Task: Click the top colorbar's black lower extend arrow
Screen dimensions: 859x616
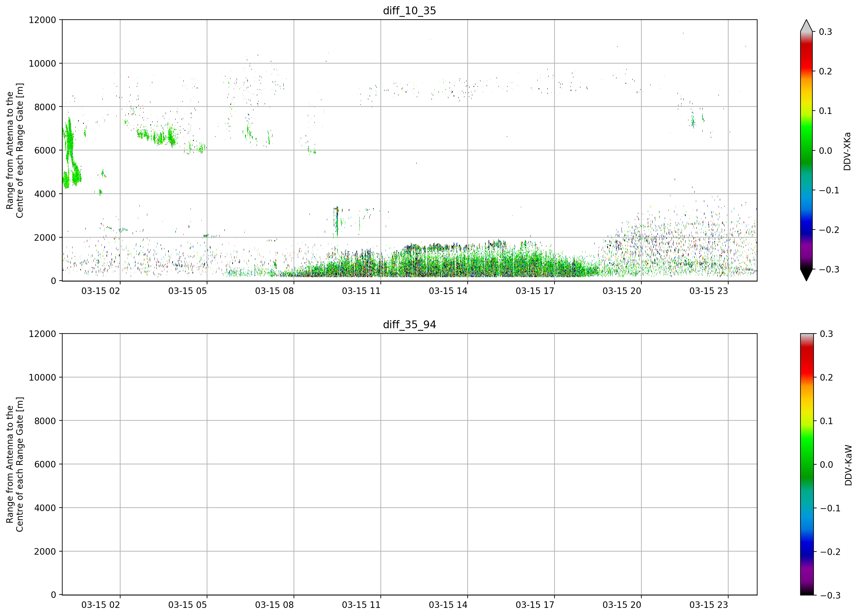Action: pos(806,275)
